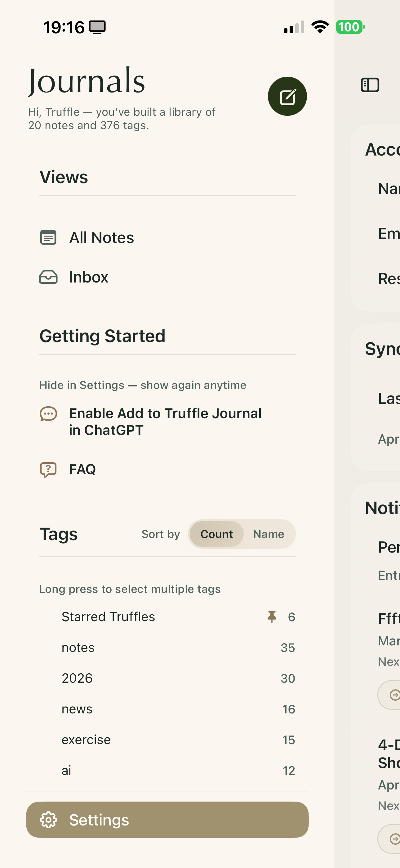This screenshot has height=868, width=400.
Task: Click the count 16 beside news
Action: 289,709
